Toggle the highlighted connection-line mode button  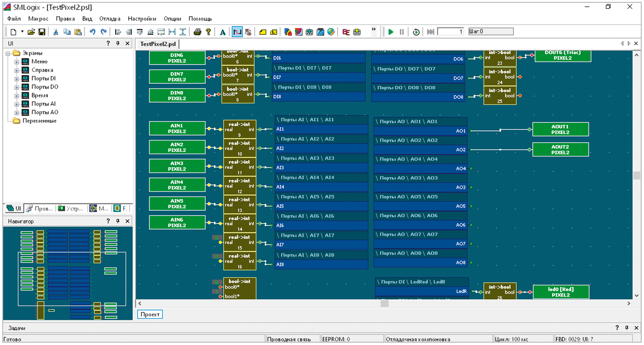click(237, 32)
